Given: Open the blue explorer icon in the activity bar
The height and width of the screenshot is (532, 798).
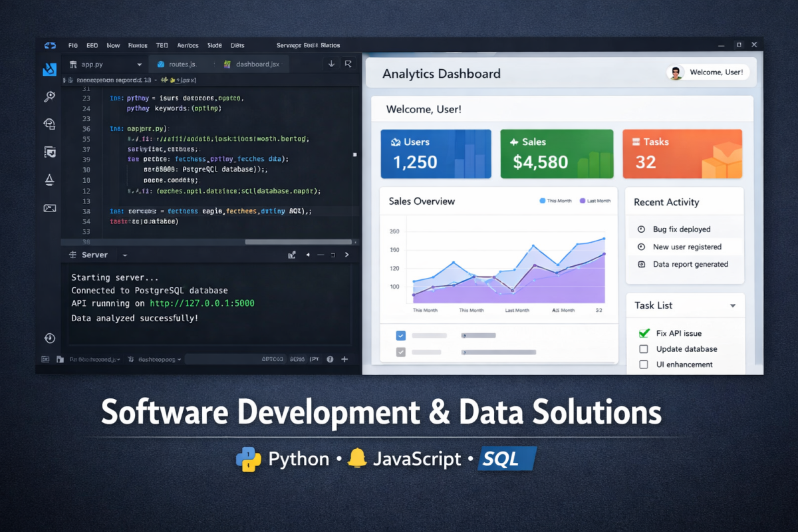Looking at the screenshot, I should point(49,69).
